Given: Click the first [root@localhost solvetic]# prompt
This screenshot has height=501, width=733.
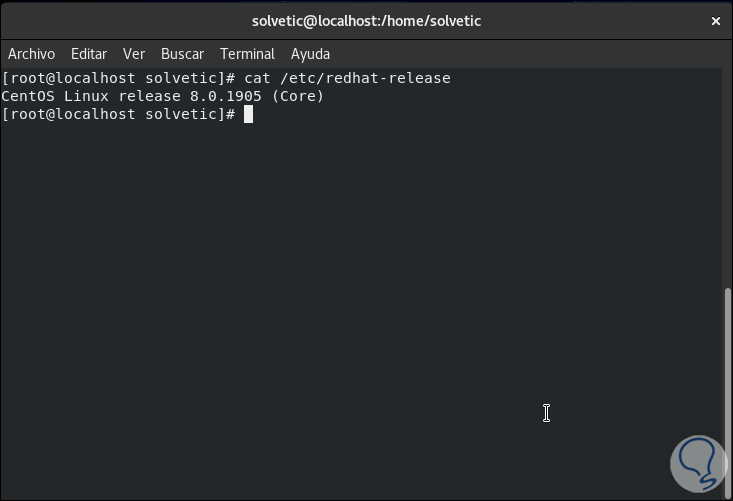Looking at the screenshot, I should point(118,78).
